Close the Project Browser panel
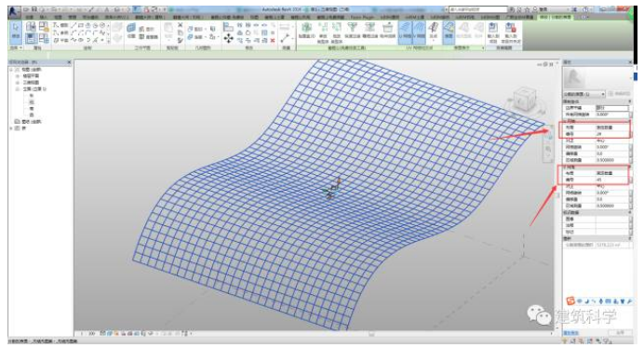The height and width of the screenshot is (348, 644). point(69,62)
